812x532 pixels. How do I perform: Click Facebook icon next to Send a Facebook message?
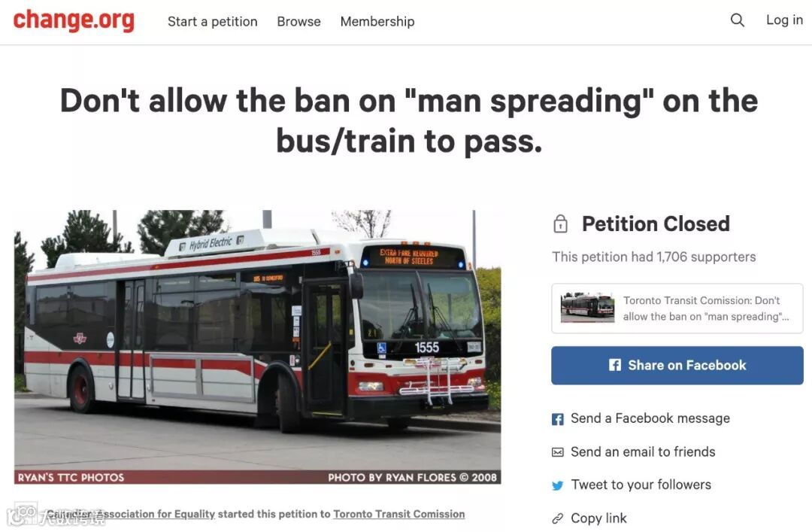pos(558,419)
